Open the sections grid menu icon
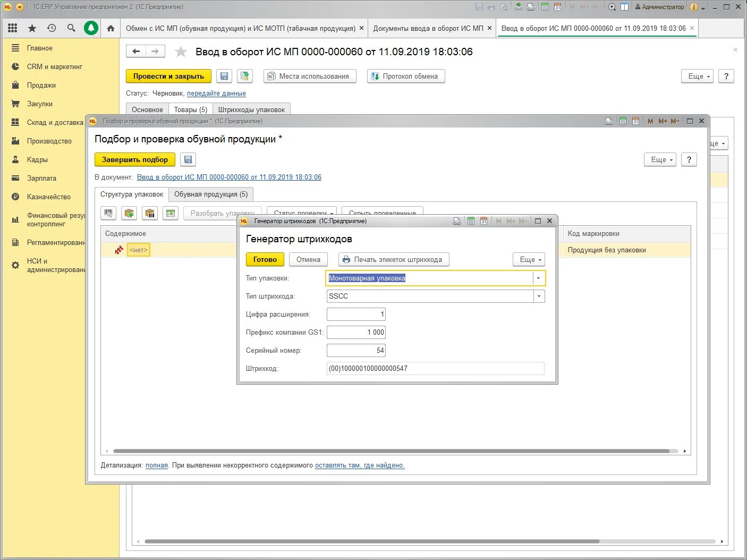The image size is (747, 560). 13,28
